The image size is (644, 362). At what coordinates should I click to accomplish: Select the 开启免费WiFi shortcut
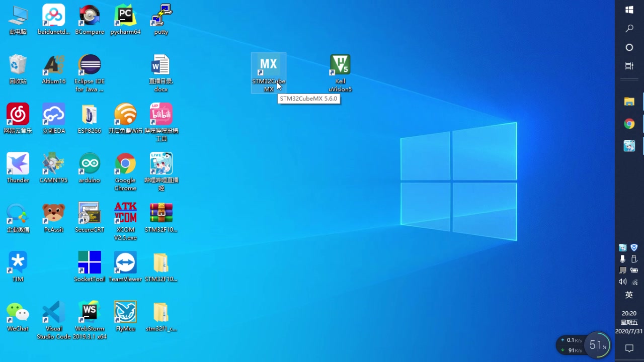(125, 119)
